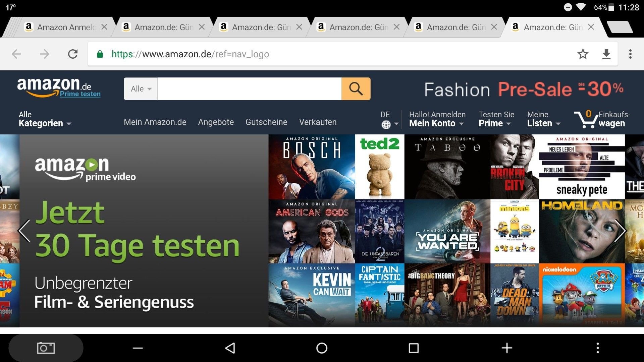Screen dimensions: 644x362
Task: Go back with the browser back arrow
Action: pyautogui.click(x=16, y=54)
